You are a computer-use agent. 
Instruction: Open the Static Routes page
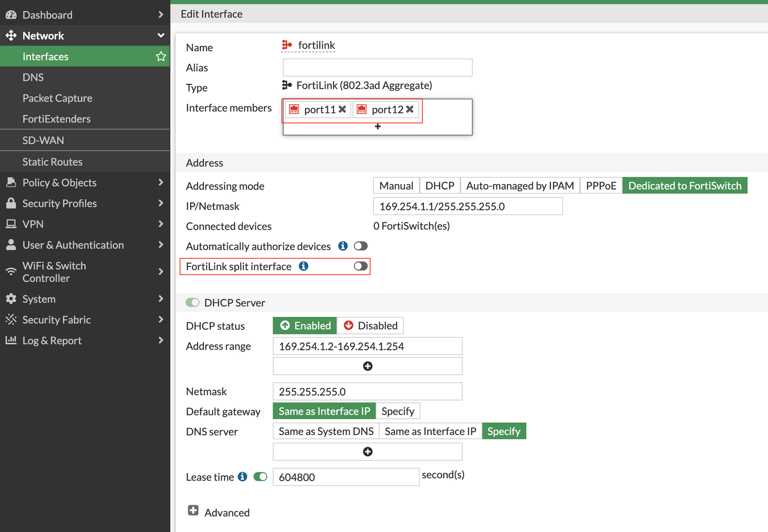[52, 161]
